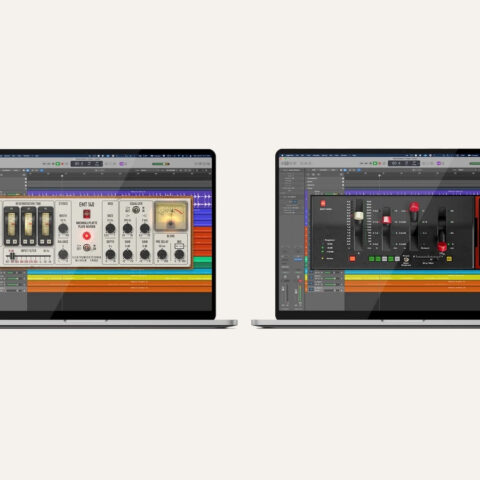Click green play button on right laptop's transport
Image resolution: width=480 pixels, height=480 pixels.
(375, 163)
